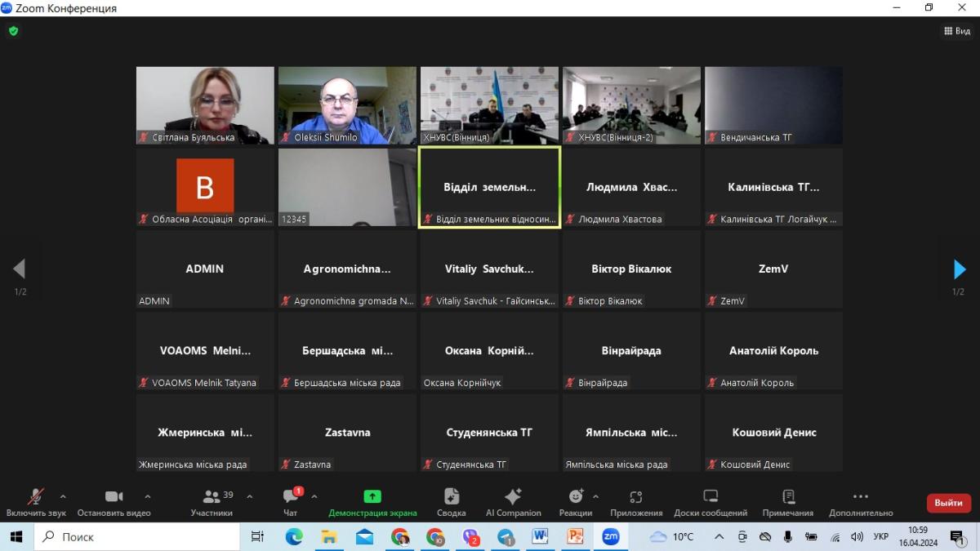The height and width of the screenshot is (551, 980).
Task: Click the red Выйти leave button
Action: click(x=948, y=503)
